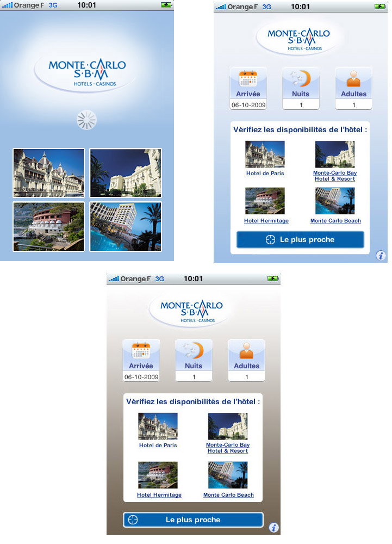Click Adultes label on blue screen
The width and height of the screenshot is (392, 544).
(x=353, y=94)
